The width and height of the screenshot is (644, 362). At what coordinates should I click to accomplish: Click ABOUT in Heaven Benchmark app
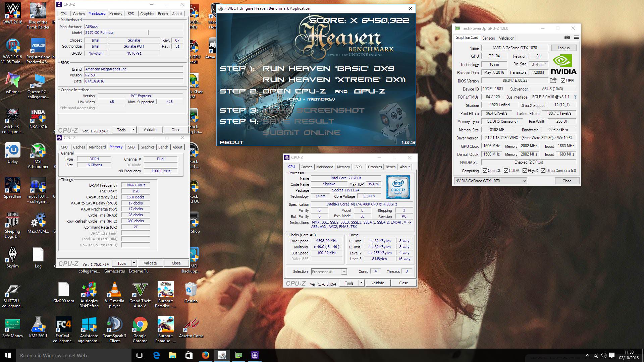(231, 142)
